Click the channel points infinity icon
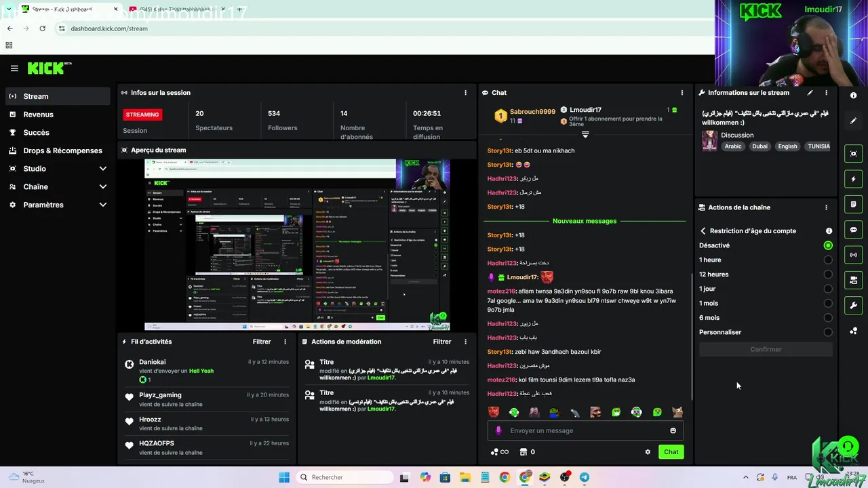868x488 pixels. click(500, 452)
